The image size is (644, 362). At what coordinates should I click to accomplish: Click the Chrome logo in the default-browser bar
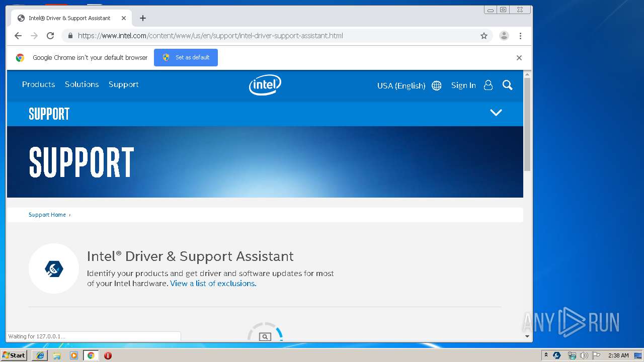tap(20, 58)
